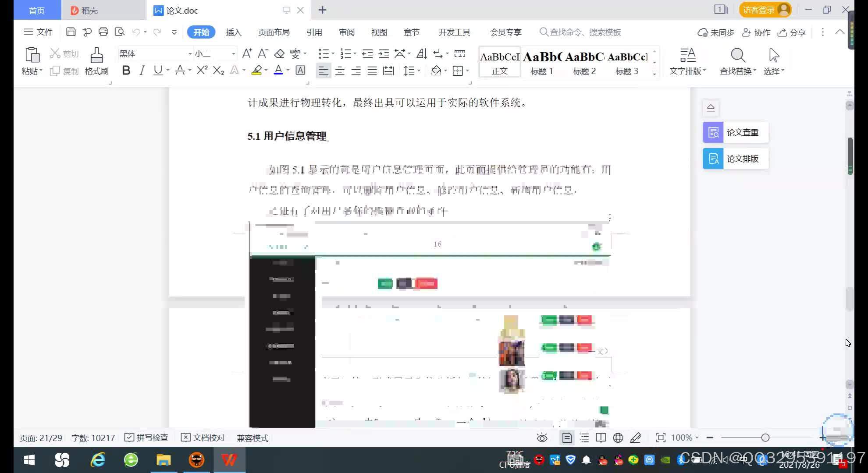Apply distributed alignment
Screen dimensions: 868x473
click(x=388, y=71)
